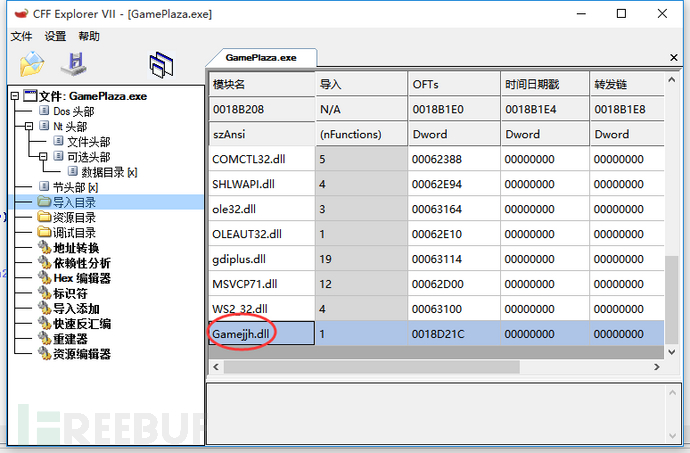690x453 pixels.
Task: Click the 导入目录 folder icon
Action: 44,202
